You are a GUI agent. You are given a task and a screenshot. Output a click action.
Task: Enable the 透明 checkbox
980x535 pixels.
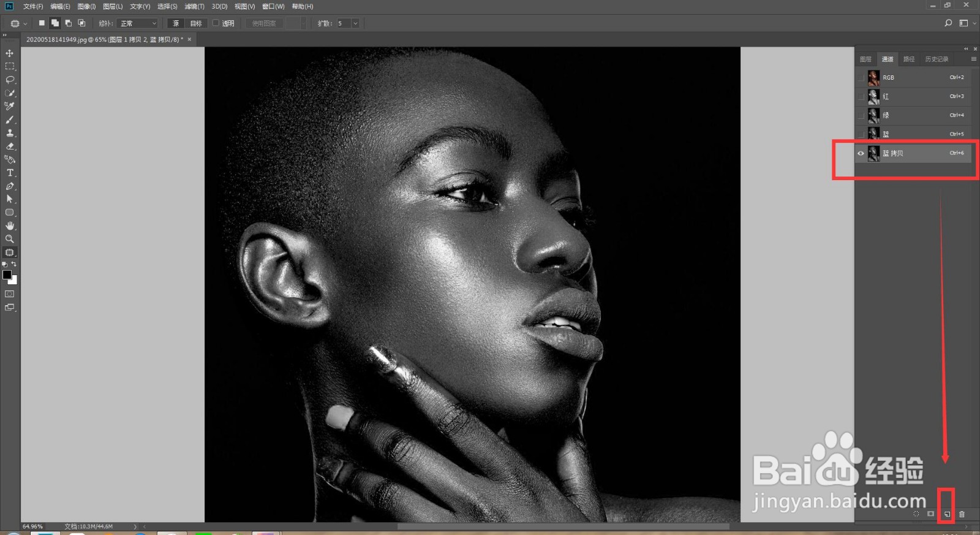coord(216,23)
